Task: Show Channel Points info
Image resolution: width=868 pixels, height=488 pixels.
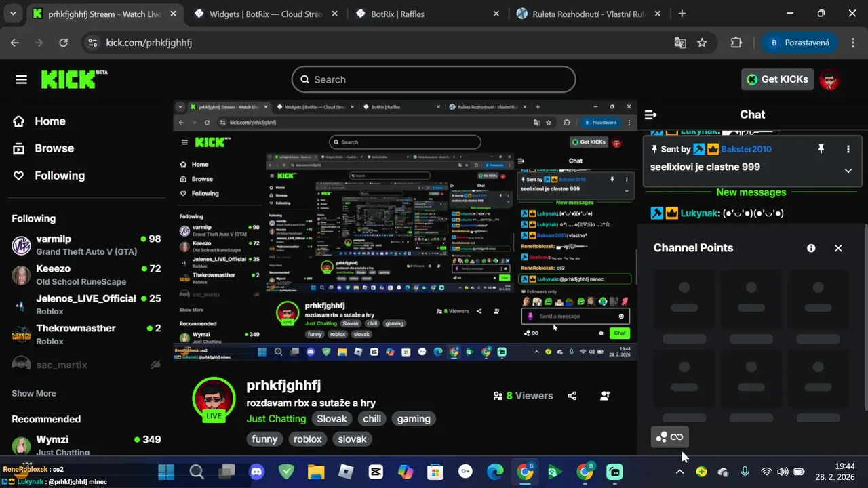Action: [x=811, y=248]
